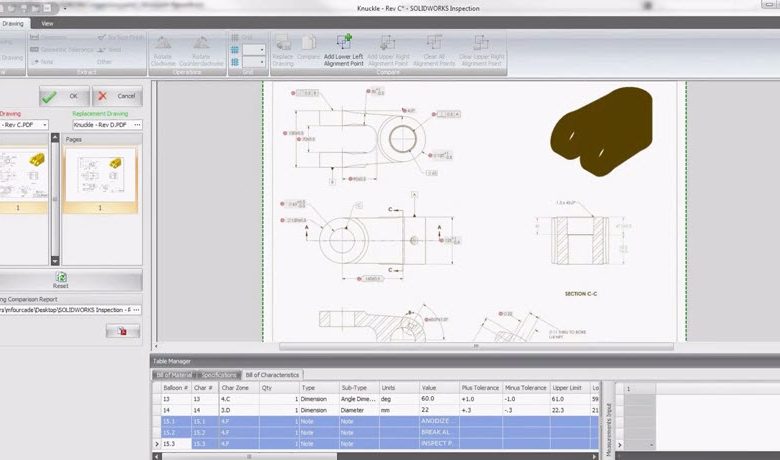Click the INSPECT P. note value cell
The width and height of the screenshot is (780, 460).
point(439,444)
